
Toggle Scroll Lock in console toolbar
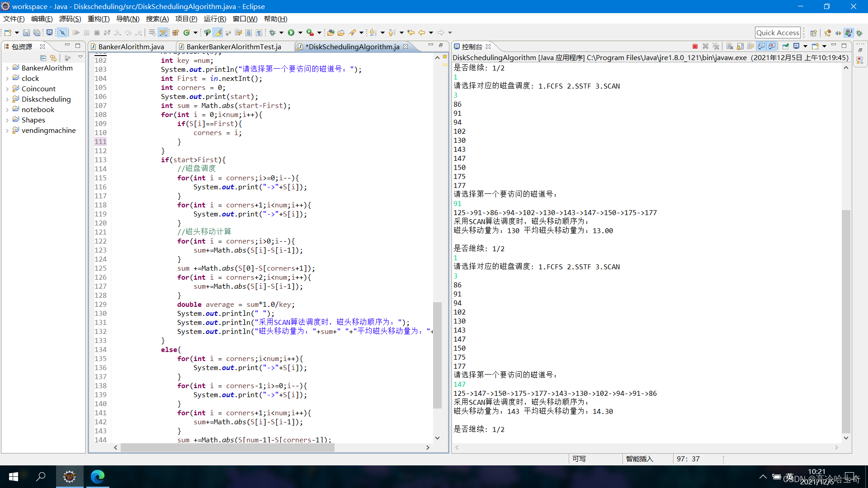coord(740,47)
